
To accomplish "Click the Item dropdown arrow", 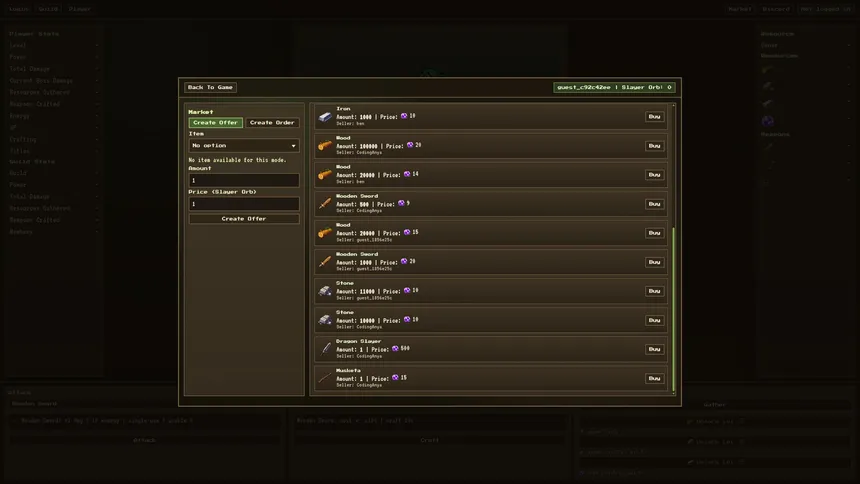I will click(x=293, y=146).
